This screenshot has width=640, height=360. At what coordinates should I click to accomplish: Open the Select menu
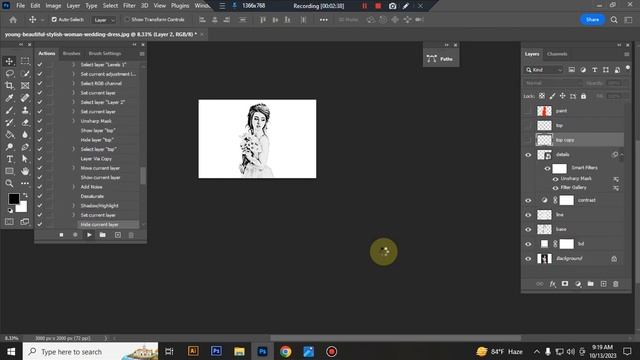(110, 6)
